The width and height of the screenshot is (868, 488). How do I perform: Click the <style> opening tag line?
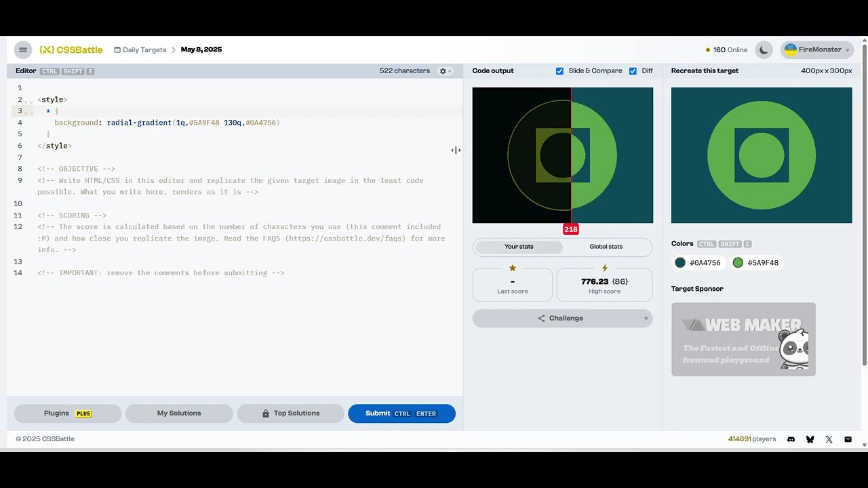pyautogui.click(x=52, y=100)
